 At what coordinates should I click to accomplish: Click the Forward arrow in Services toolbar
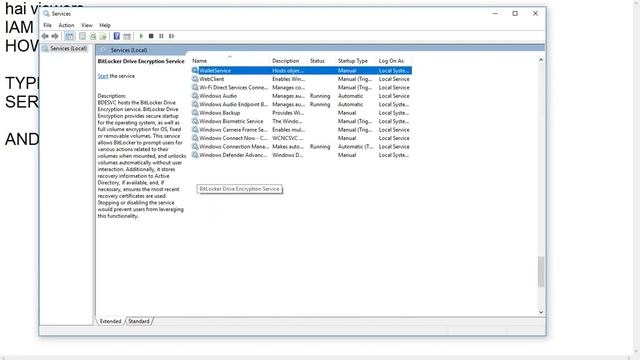(x=55, y=36)
